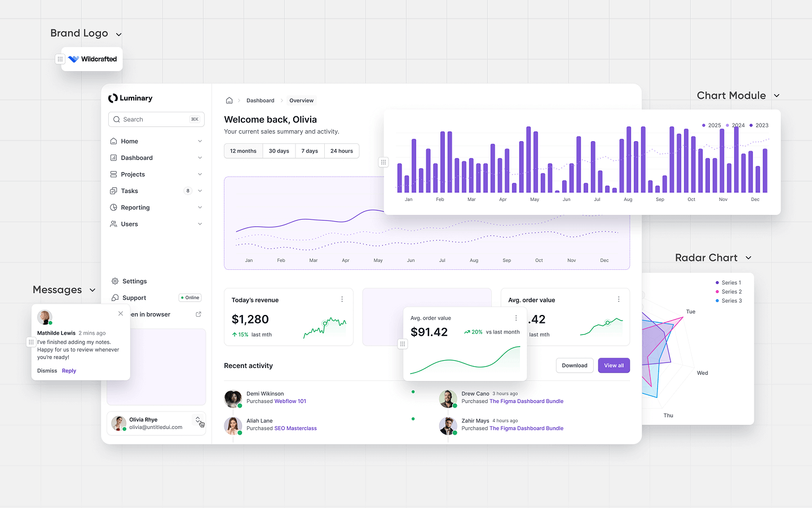
Task: Click the external link icon for open in browser
Action: click(x=198, y=314)
